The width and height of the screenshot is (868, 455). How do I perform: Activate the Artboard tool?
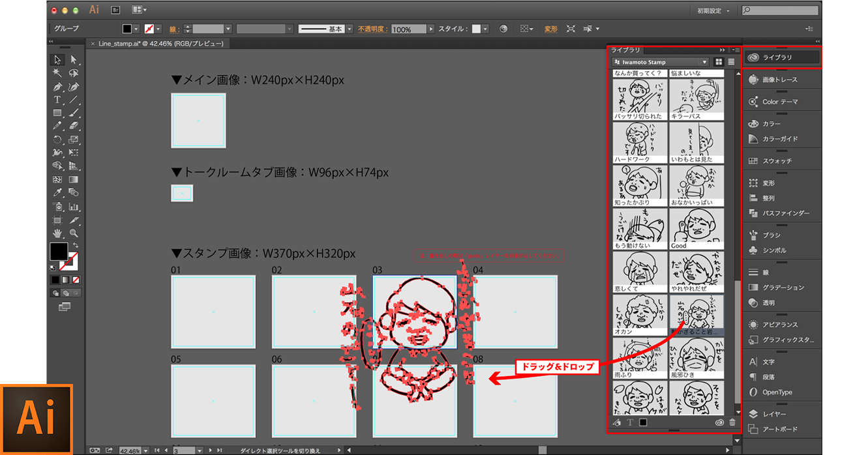point(58,220)
